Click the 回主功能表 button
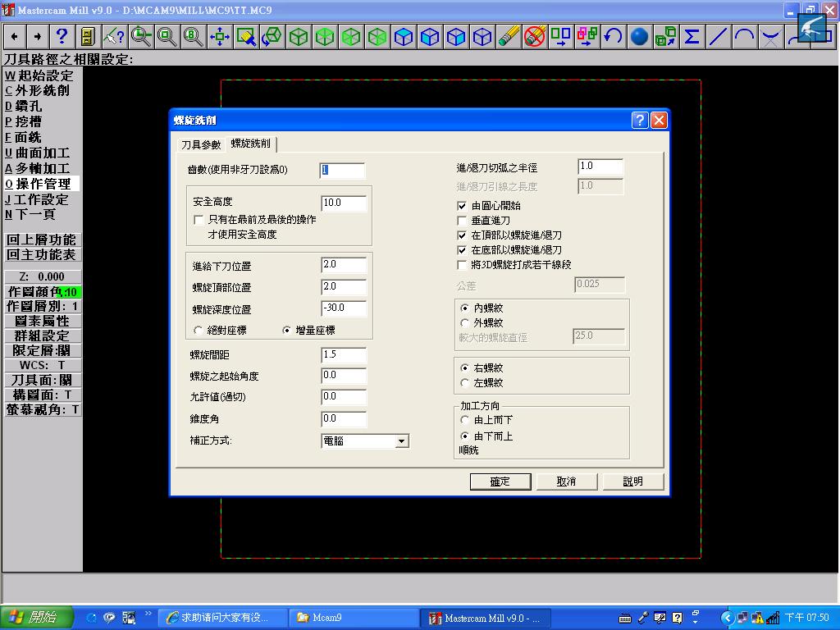Image resolution: width=840 pixels, height=630 pixels. pos(43,254)
